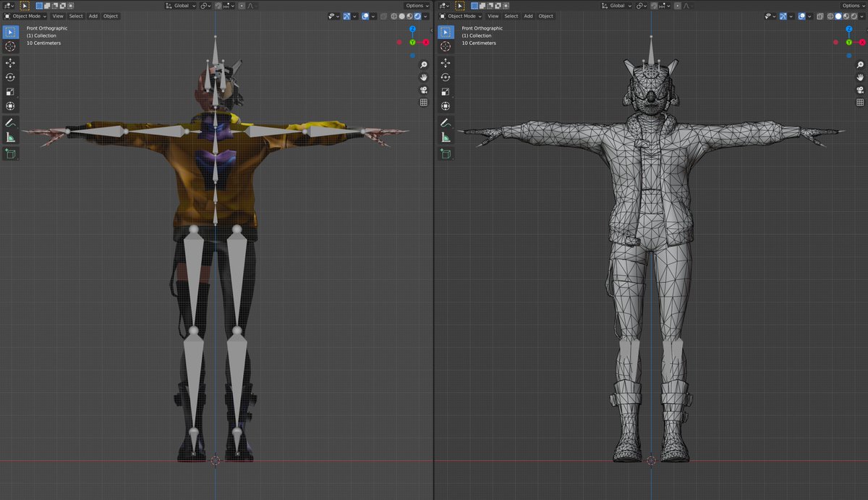Switch left viewport to wireframe shading
868x500 pixels.
coord(393,16)
